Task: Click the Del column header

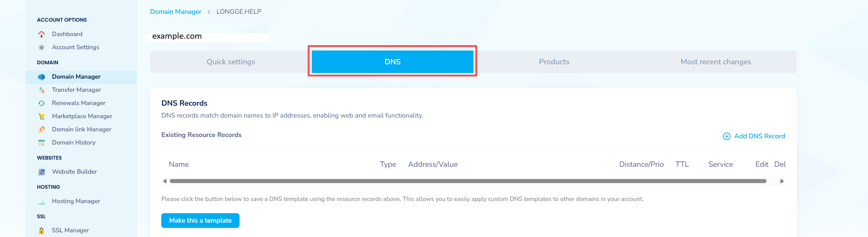Action: coord(780,164)
